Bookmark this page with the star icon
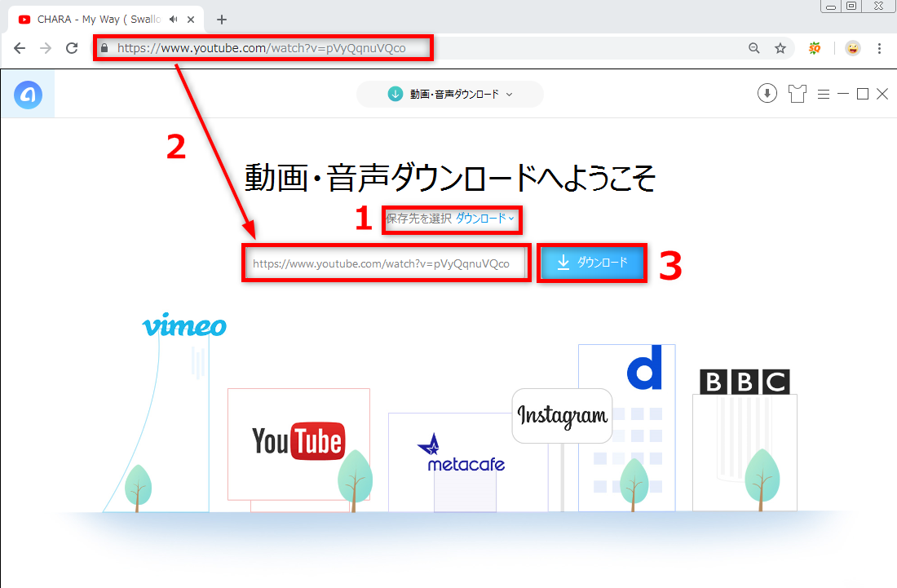Image resolution: width=897 pixels, height=588 pixels. [780, 48]
